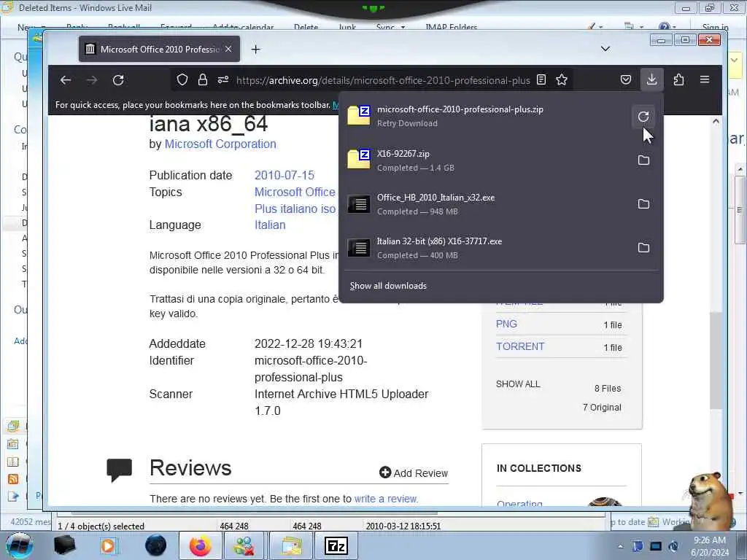This screenshot has width=747, height=560.
Task: View site security padlock info
Action: click(203, 80)
